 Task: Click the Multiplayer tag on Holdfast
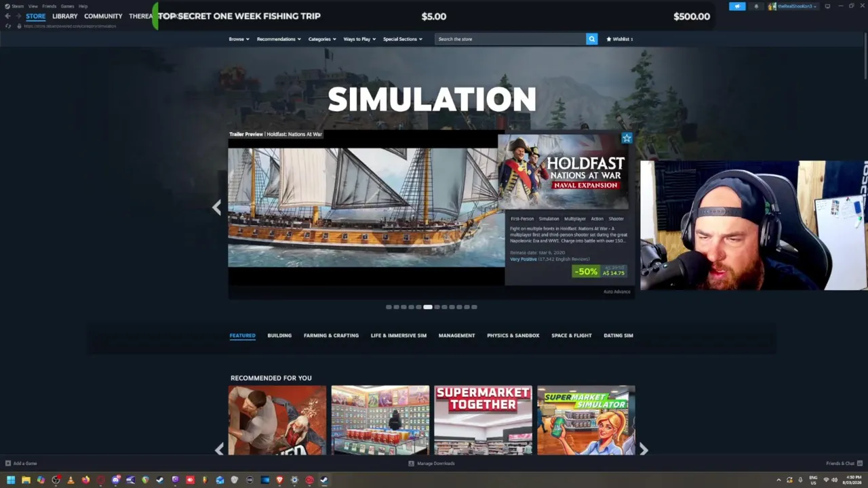(x=574, y=219)
